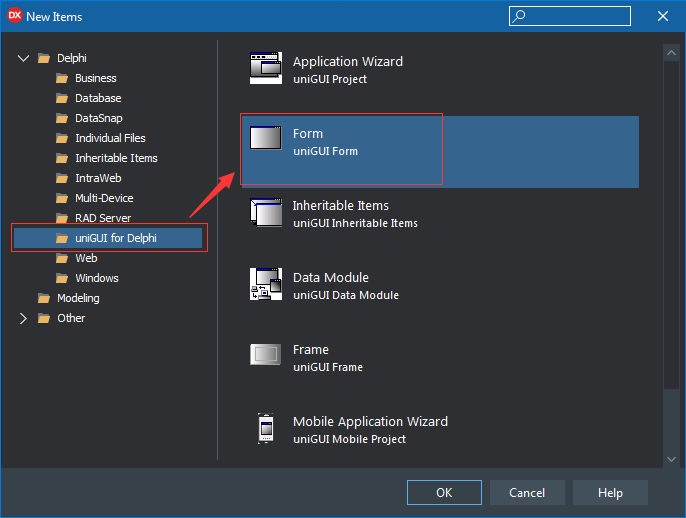Click the DX logo in title bar
686x518 pixels.
pos(14,16)
